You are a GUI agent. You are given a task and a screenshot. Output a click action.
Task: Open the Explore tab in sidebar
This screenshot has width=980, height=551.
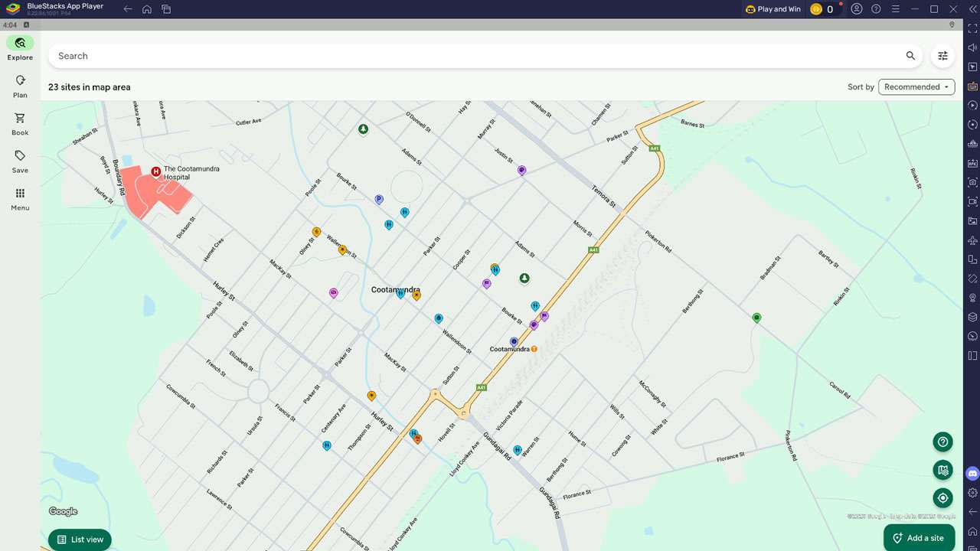pos(20,44)
